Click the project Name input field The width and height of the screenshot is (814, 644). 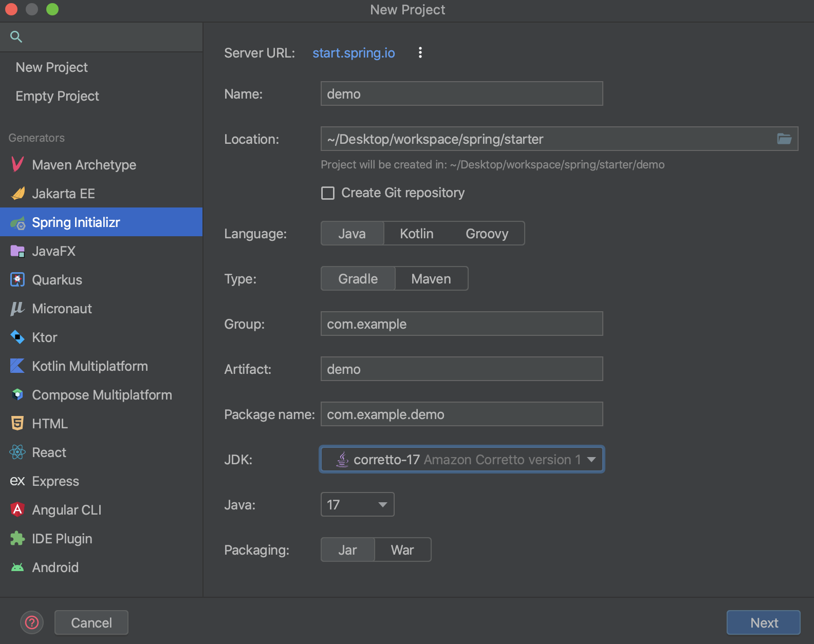point(461,93)
